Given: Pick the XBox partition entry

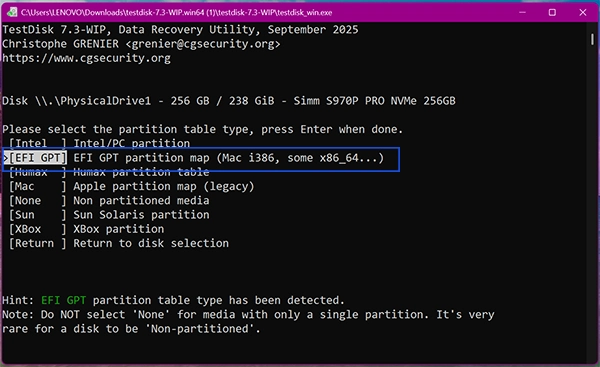Looking at the screenshot, I should tap(86, 229).
